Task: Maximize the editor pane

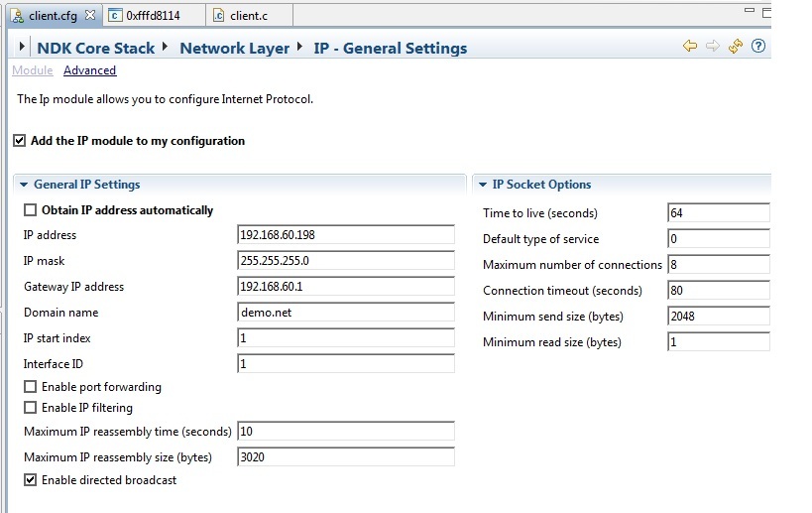Action: coord(767,13)
